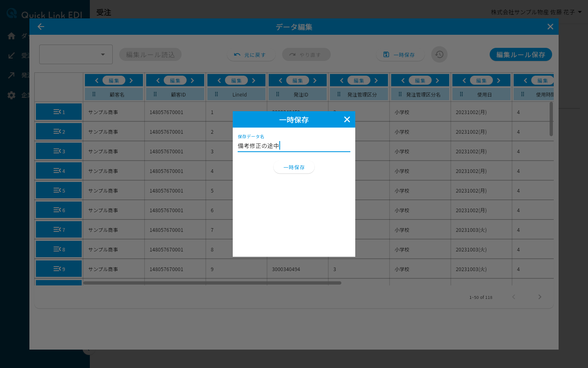Click the 一時保存 toolbar button
Viewport: 588px width, 368px height.
400,54
